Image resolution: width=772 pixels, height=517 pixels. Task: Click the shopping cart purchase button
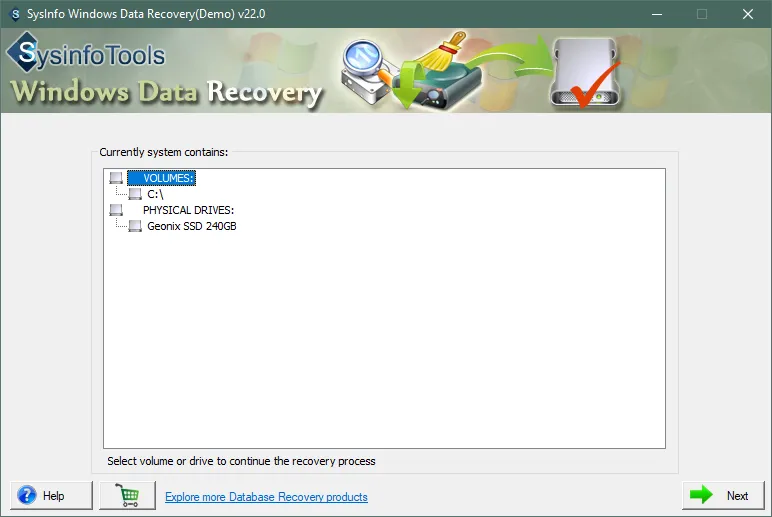[128, 495]
